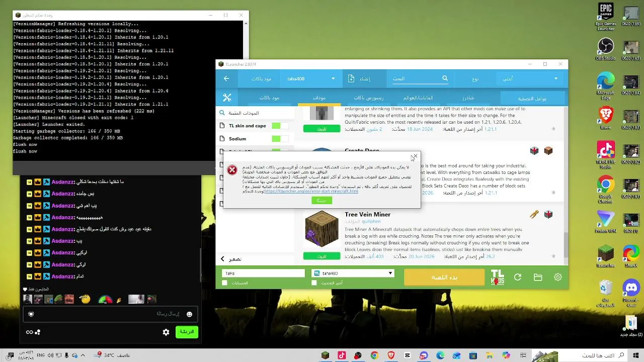Open the wrench and screwdriver tools icon
Image resolution: width=644 pixels, height=362 pixels.
(227, 98)
